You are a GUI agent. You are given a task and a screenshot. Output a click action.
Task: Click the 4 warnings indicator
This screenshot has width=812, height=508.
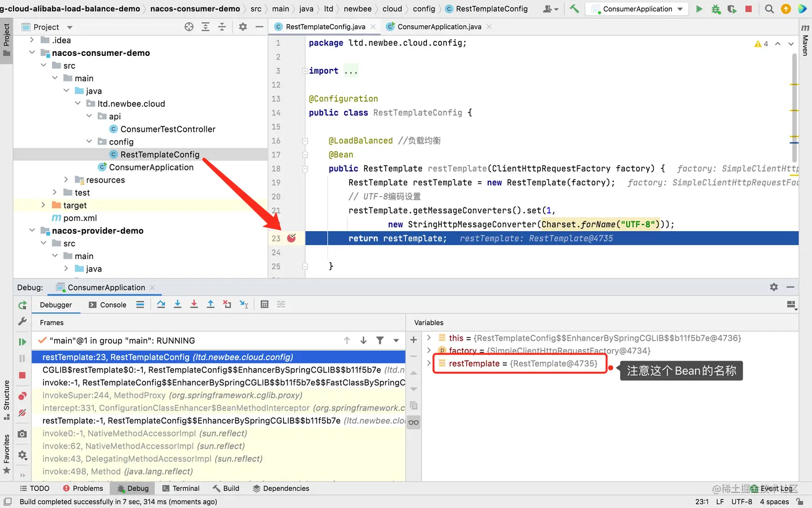762,44
